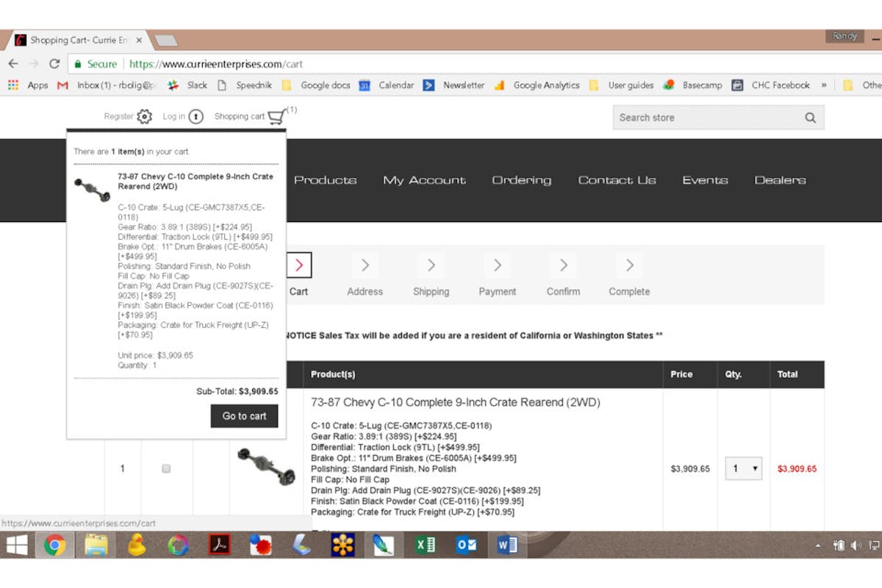Viewport: 882px width, 588px height.
Task: Open Outlook from the taskbar
Action: (x=466, y=545)
